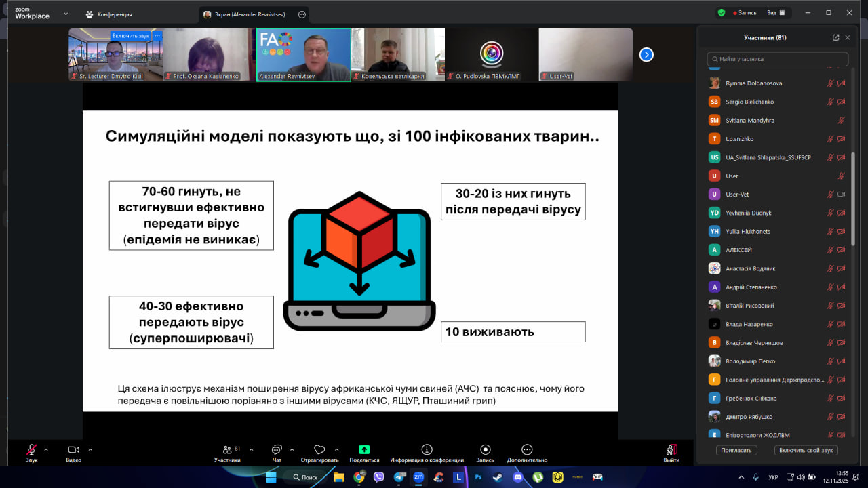This screenshot has width=868, height=488.
Task: Open the Вид view dropdown
Action: 776,13
